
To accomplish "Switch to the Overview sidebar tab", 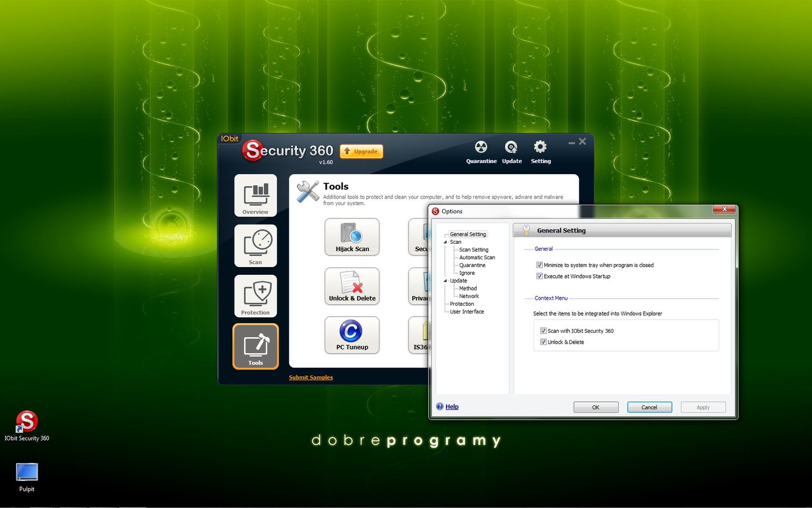I will point(256,195).
